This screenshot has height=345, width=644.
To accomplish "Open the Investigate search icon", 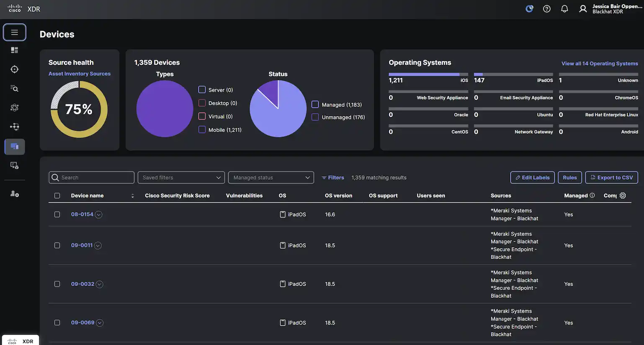I will [x=14, y=88].
